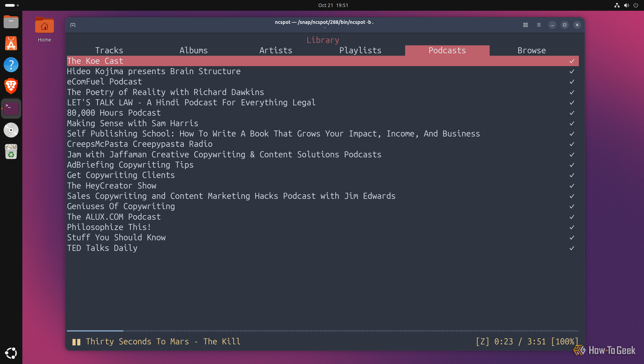Select the Podcasts tab
This screenshot has height=364, width=644.
coord(447,51)
